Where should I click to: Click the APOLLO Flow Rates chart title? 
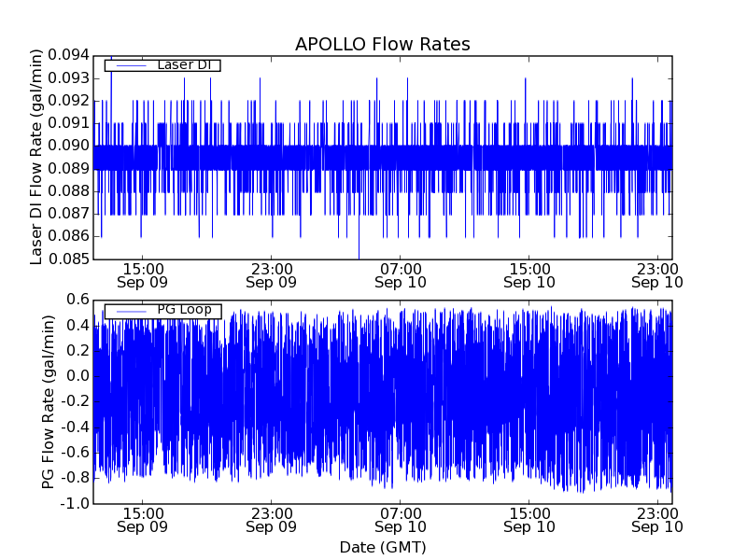pos(382,44)
